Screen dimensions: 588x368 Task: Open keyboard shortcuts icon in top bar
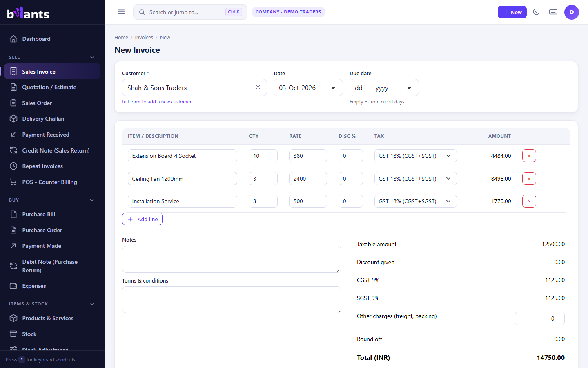click(553, 12)
